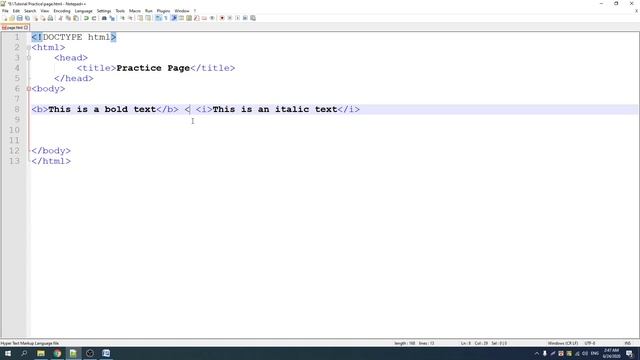The image size is (640, 360).
Task: Open the Settings menu
Action: pyautogui.click(x=104, y=11)
